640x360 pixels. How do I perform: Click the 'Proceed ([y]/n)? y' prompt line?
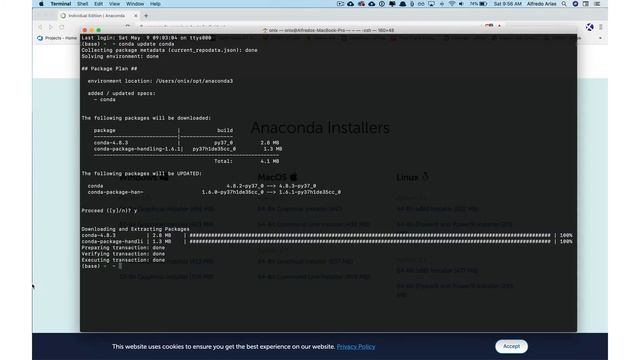(x=109, y=211)
